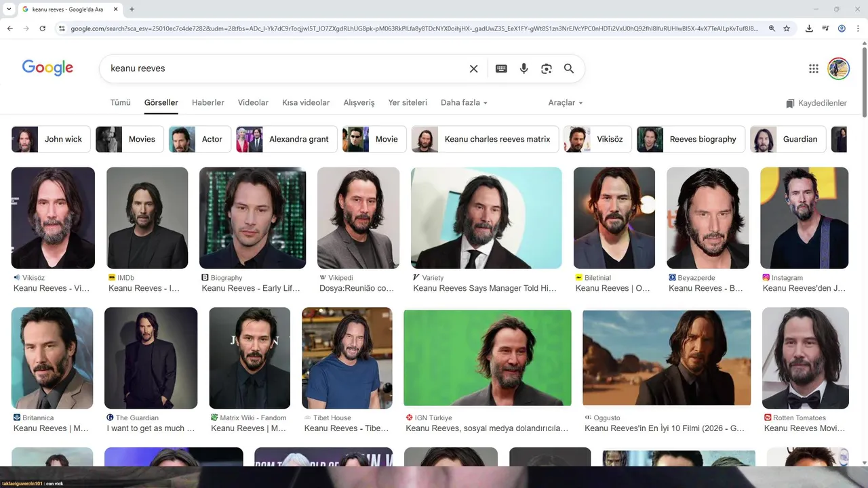
Task: Switch to the Videolar tab
Action: pos(253,103)
